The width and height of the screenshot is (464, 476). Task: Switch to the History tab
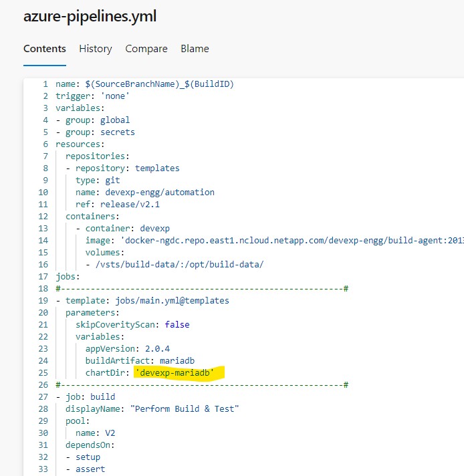click(96, 49)
